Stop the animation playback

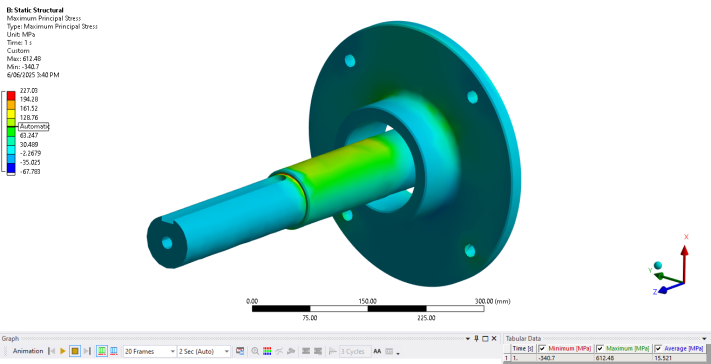point(75,351)
